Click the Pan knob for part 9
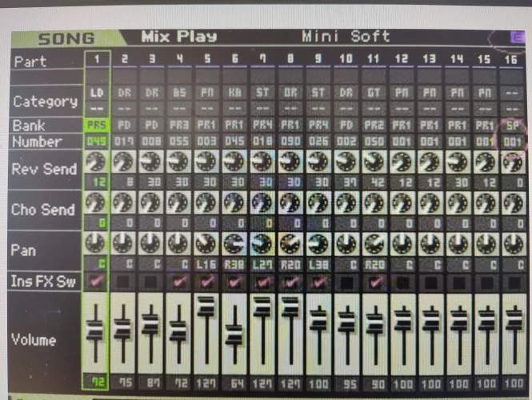532x400 pixels. tap(318, 242)
